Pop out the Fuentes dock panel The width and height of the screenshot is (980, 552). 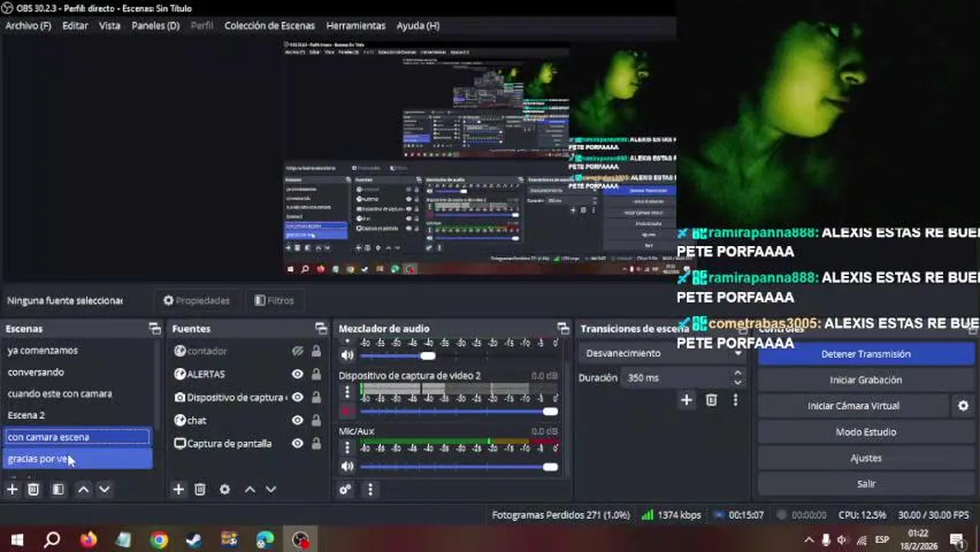[x=321, y=328]
